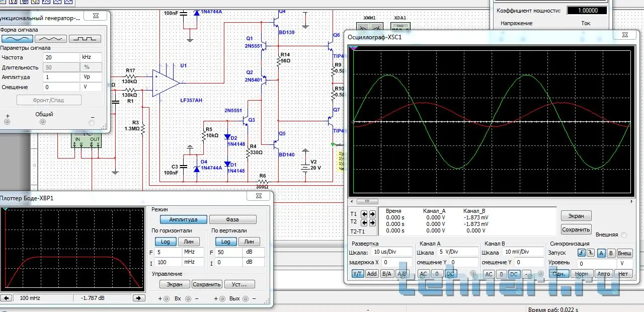Screen dimensions: 644x312
Task: Move oscilloscope cursor T2 right
Action: (x=372, y=222)
